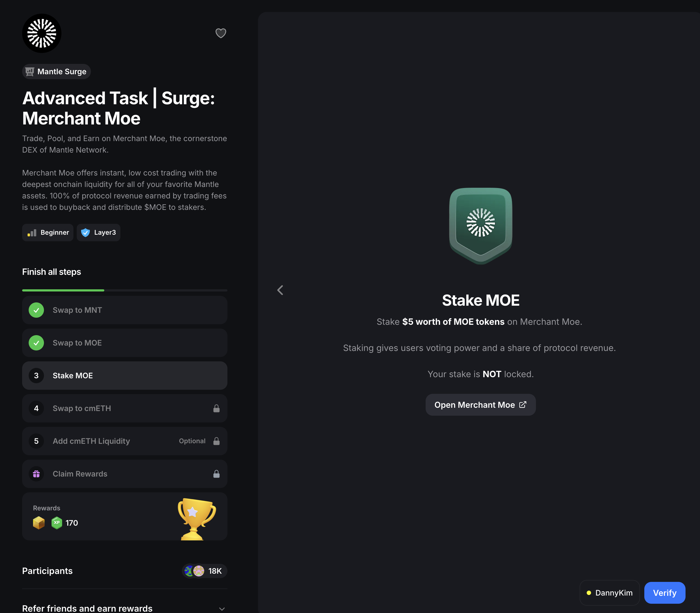Screen dimensions: 700x613
Task: Open Merchant Moe external link button
Action: point(480,405)
